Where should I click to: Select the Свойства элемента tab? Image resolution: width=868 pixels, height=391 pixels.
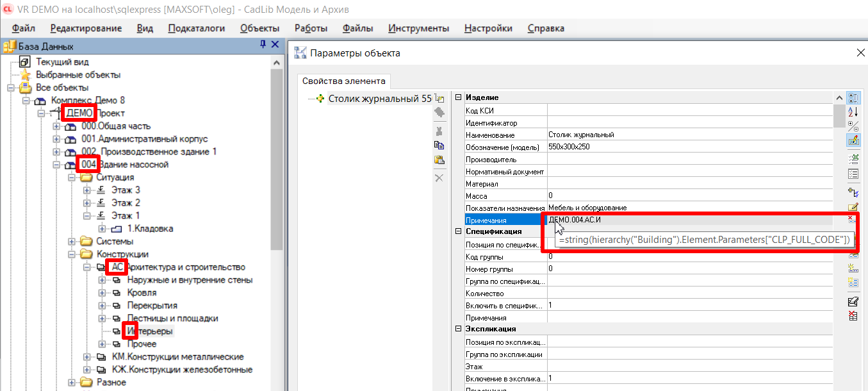[344, 81]
